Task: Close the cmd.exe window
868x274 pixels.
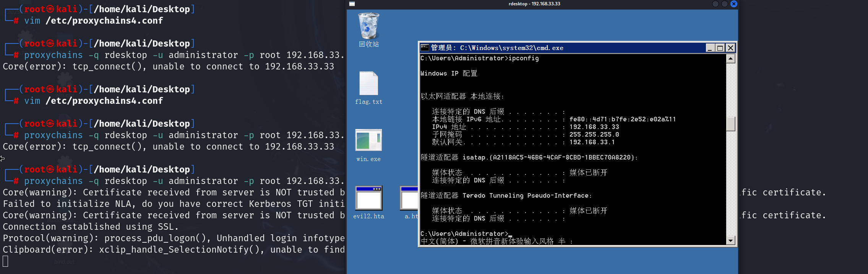Action: [x=730, y=48]
